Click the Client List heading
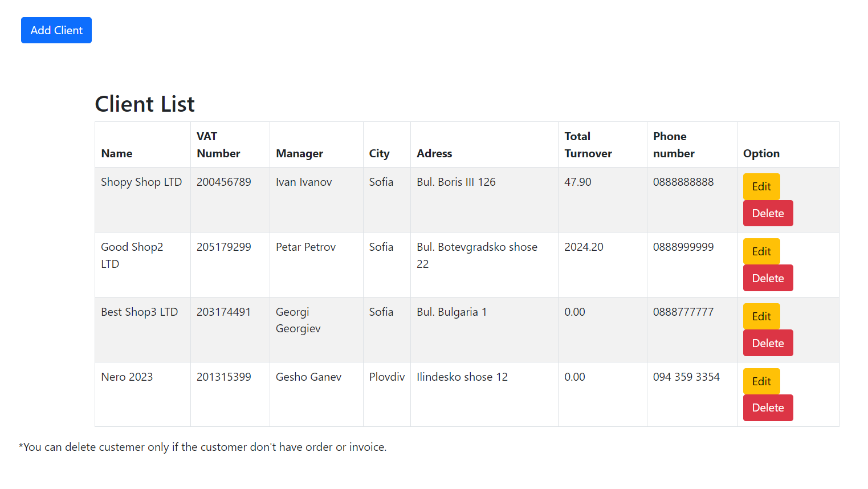The height and width of the screenshot is (489, 868). [145, 104]
